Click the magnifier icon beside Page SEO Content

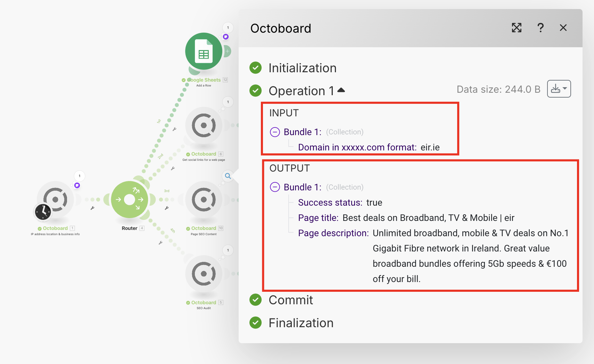(228, 176)
